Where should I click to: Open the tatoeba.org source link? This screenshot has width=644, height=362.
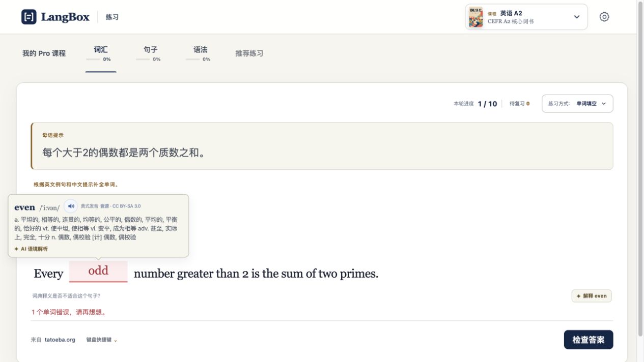(x=60, y=340)
